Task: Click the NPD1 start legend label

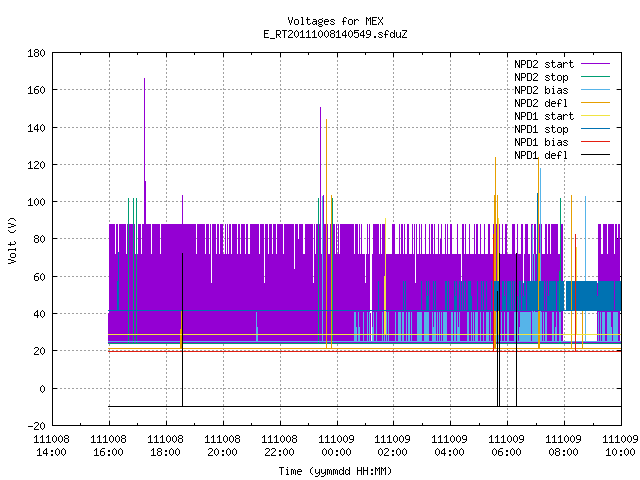Action: pyautogui.click(x=544, y=116)
